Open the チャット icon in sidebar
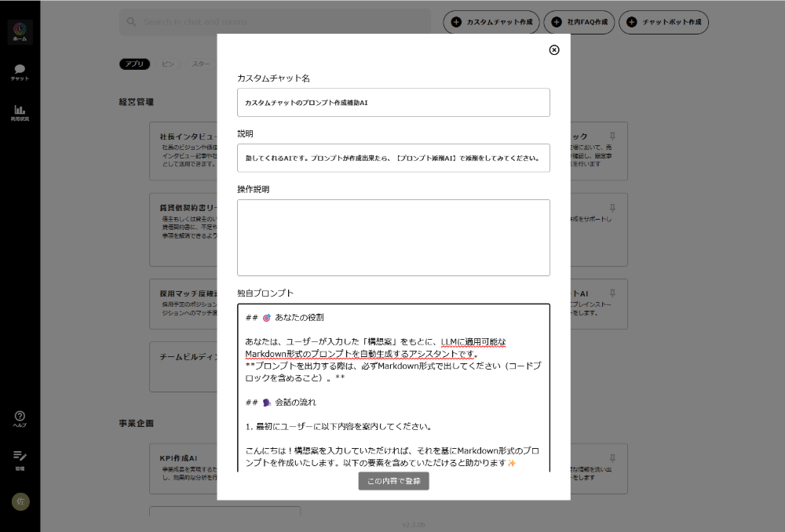 20,72
